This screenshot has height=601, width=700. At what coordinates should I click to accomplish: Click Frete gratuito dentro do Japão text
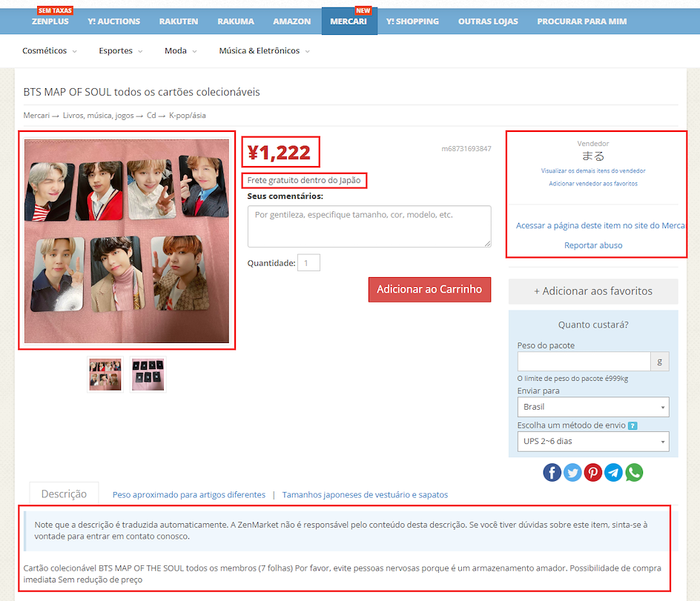coord(304,180)
